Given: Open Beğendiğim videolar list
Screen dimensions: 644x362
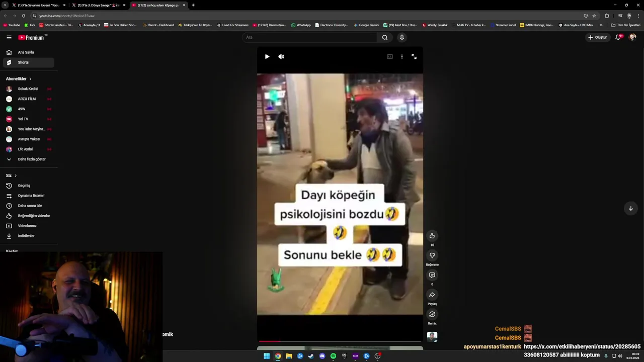Looking at the screenshot, I should [29, 216].
